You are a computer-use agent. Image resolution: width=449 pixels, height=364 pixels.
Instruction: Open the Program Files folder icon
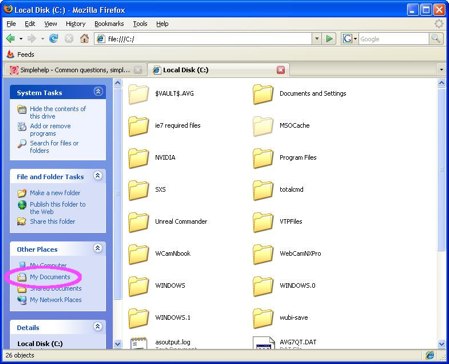263,158
